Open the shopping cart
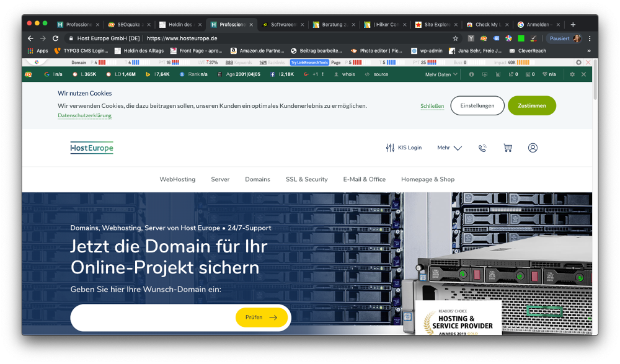620x364 pixels. [508, 148]
